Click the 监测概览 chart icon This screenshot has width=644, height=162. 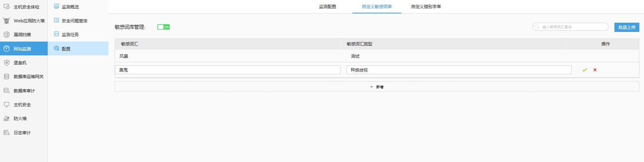point(57,6)
